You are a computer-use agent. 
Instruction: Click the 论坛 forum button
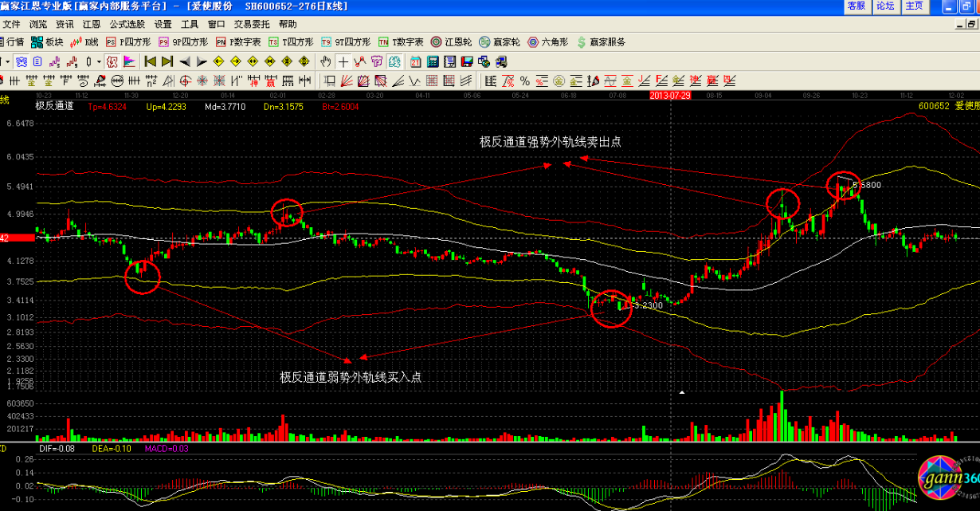pos(885,6)
